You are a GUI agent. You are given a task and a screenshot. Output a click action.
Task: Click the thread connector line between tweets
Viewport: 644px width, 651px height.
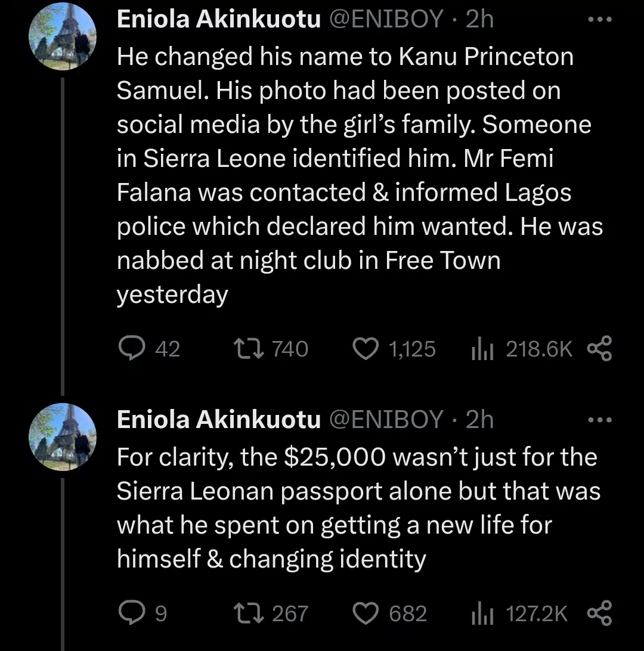click(x=63, y=232)
